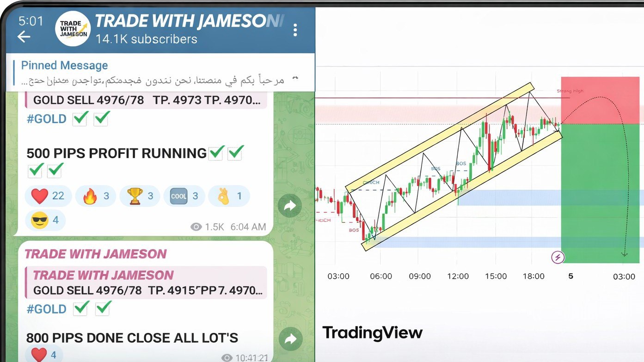Click the purple lightning icon on chart
This screenshot has height=362, width=644.
(x=558, y=257)
